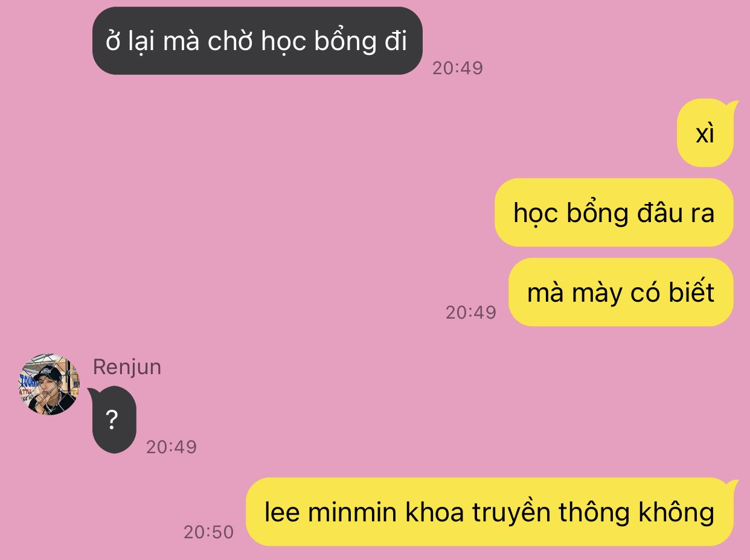Screen dimensions: 750x560
Task: Tap the sender name Renjun
Action: [x=127, y=367]
